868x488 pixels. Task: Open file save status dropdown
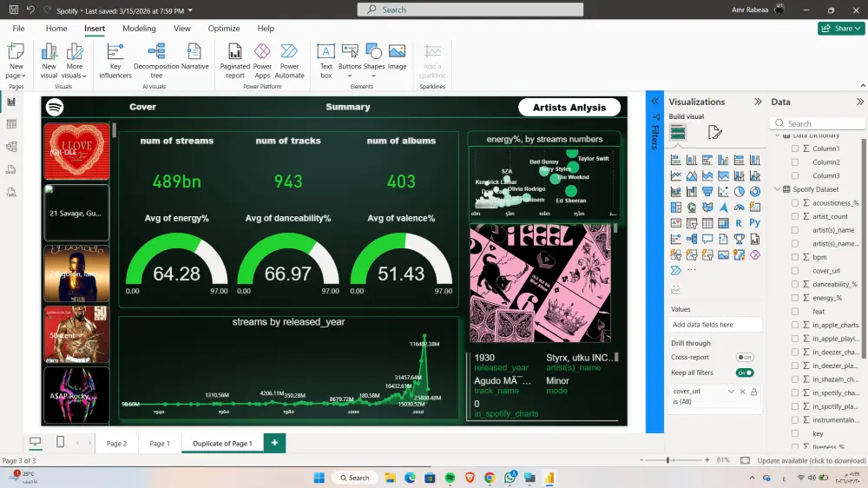190,10
